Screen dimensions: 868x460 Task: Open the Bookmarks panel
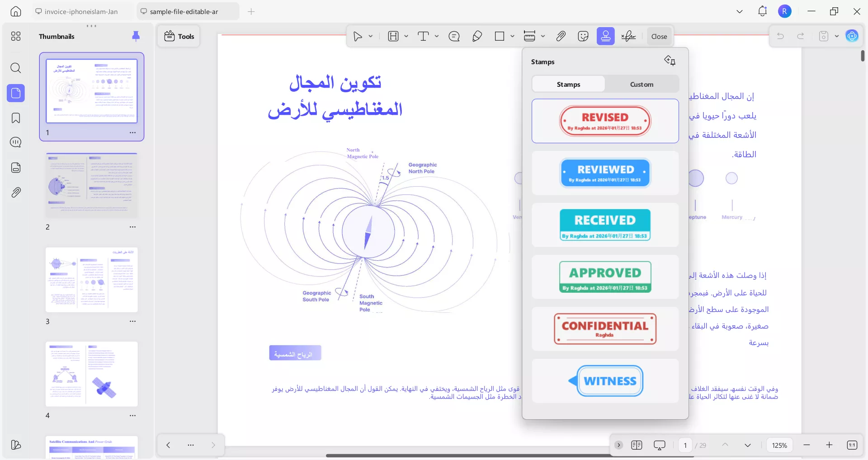click(16, 118)
